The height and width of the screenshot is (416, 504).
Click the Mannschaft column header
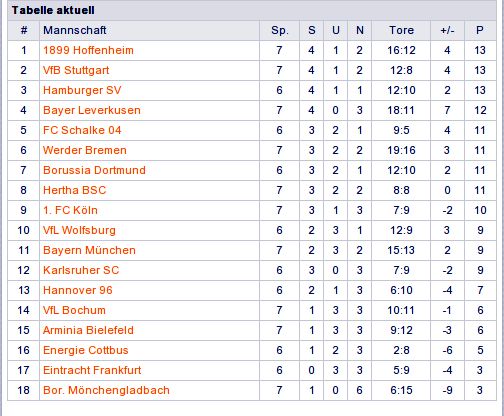click(75, 30)
